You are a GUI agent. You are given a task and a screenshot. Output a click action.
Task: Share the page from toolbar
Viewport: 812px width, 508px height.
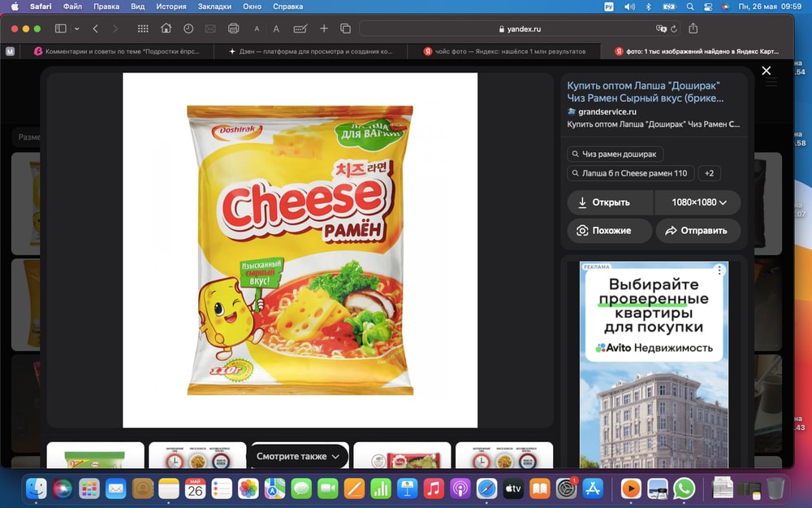(693, 28)
